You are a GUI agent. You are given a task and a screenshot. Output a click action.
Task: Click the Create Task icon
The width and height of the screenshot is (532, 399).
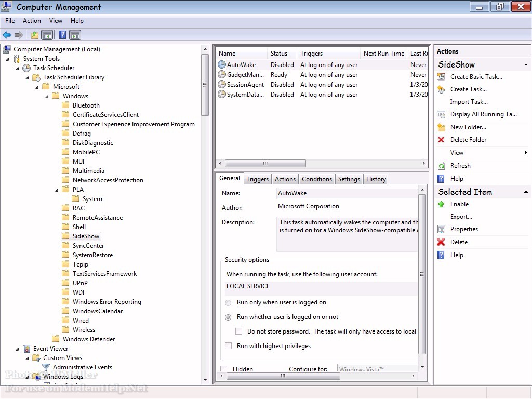coord(441,89)
